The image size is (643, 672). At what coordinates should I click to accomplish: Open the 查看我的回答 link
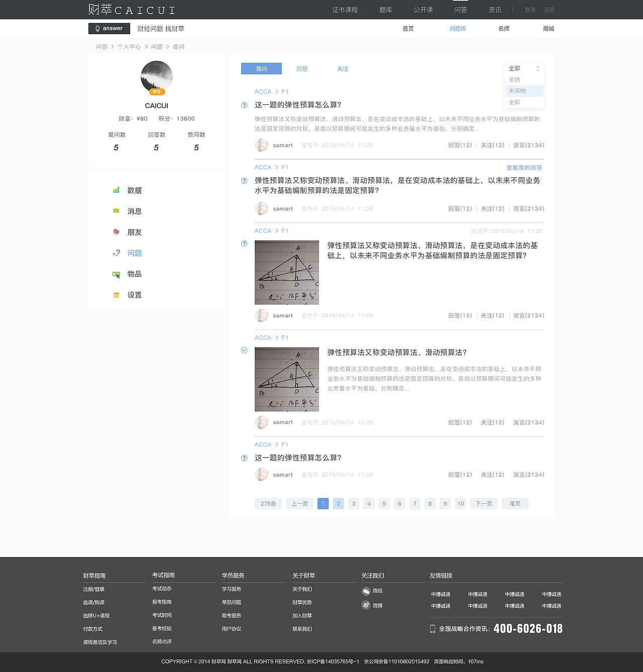pos(524,167)
